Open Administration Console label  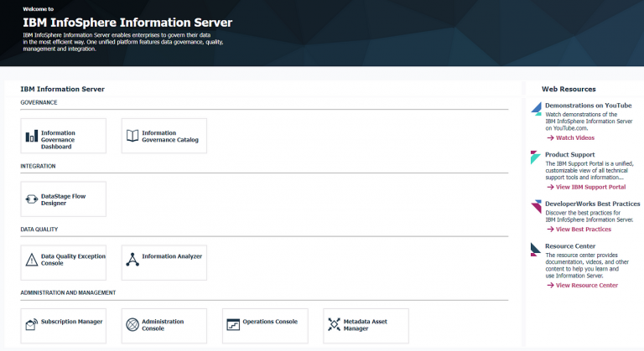(x=163, y=325)
